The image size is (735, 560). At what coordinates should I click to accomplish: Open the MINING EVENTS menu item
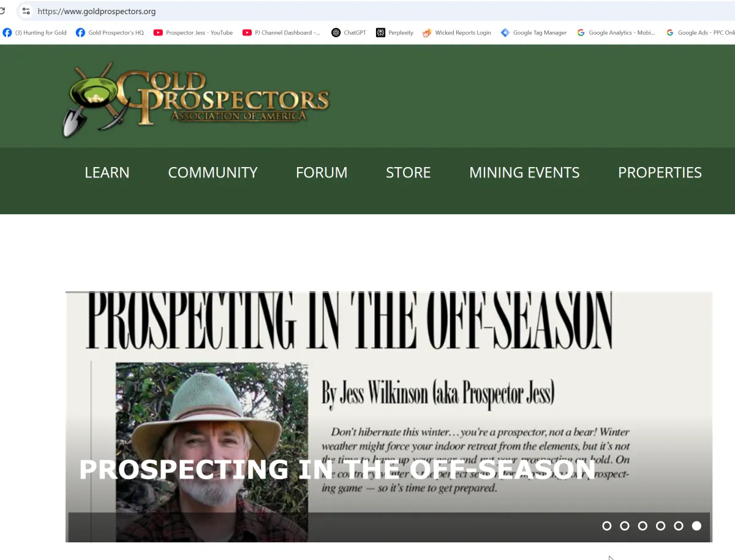(524, 173)
